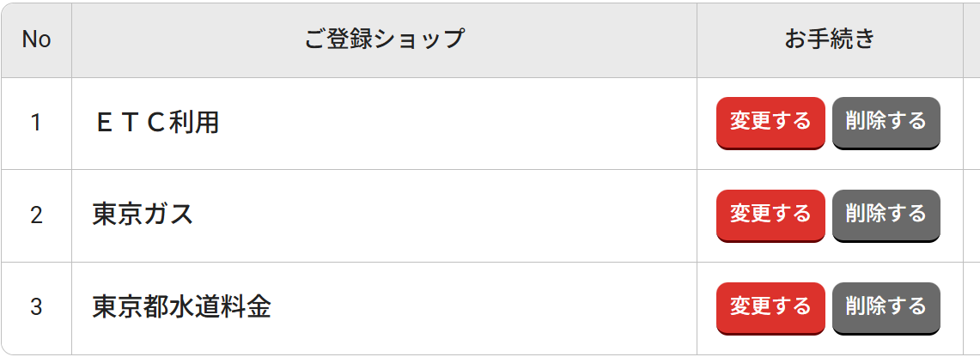
Task: Click the ご登録ショップ column header
Action: tap(384, 39)
